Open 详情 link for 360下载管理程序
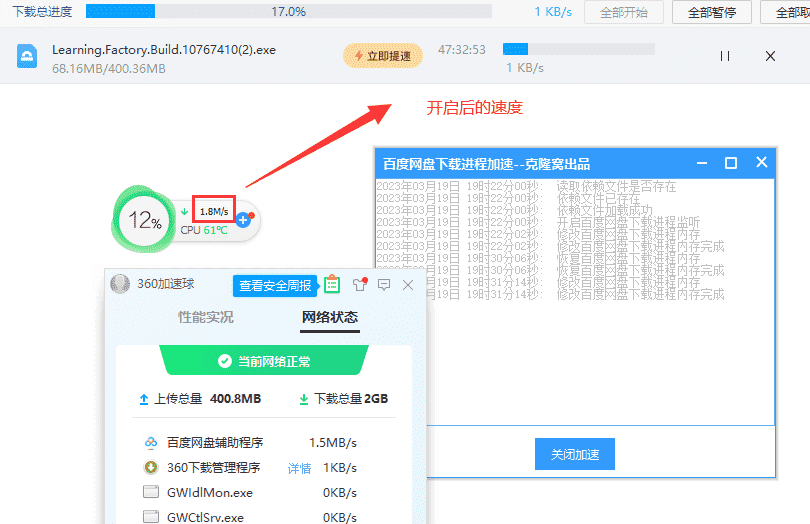Viewport: 810px width, 524px height. pos(299,468)
